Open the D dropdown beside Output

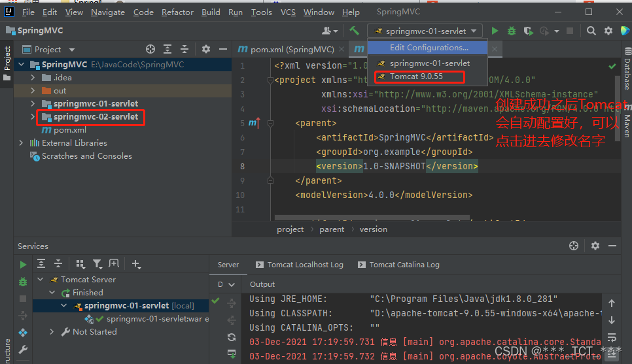point(226,284)
